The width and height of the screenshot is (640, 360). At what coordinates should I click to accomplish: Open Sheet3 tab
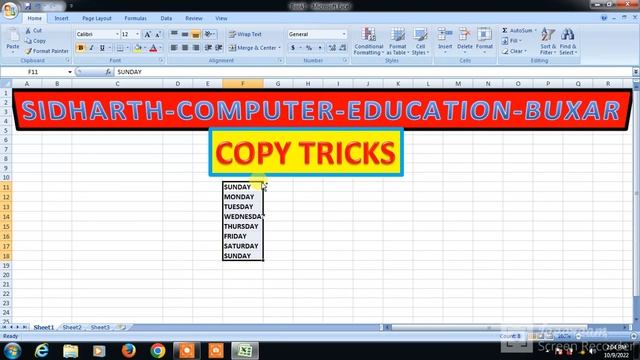(x=100, y=327)
